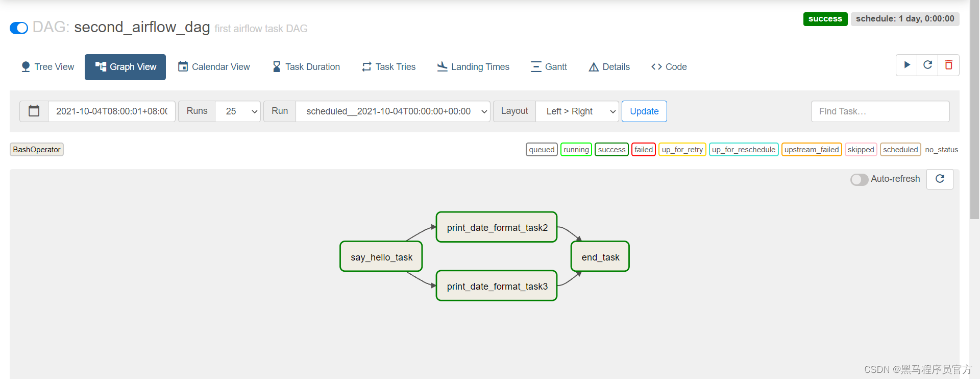Switch to Calendar View tab
Screen dimensions: 980x379
(x=214, y=67)
